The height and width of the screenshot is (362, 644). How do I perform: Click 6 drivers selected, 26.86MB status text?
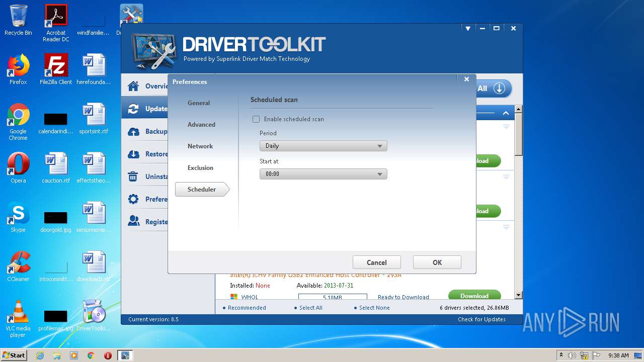pos(474,308)
